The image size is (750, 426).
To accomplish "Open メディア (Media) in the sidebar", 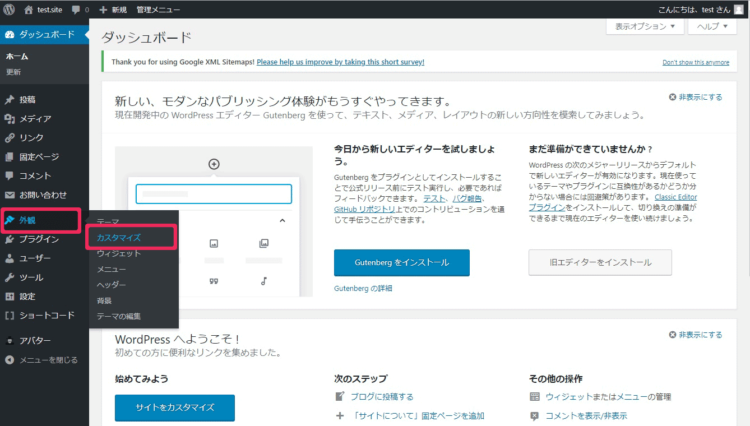I will point(35,118).
